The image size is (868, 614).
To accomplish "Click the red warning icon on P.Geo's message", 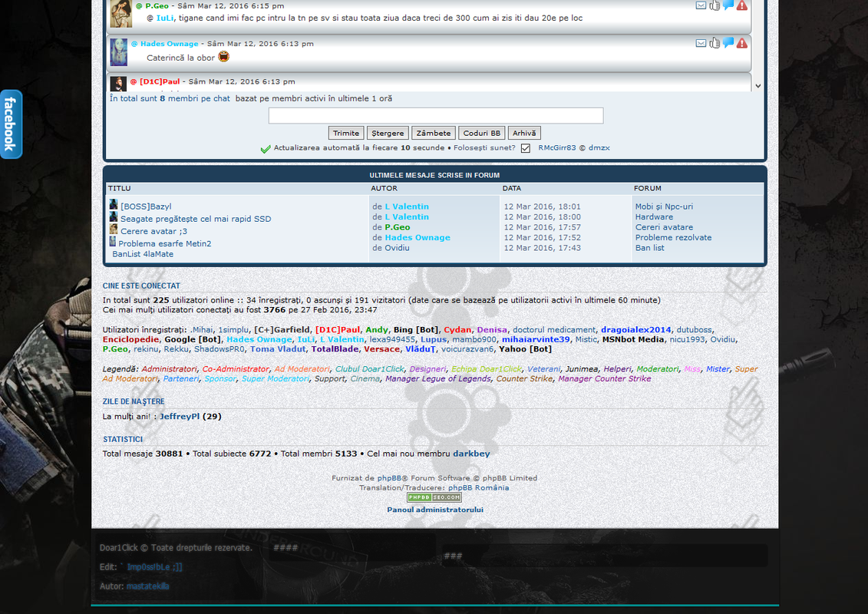I will tap(742, 5).
